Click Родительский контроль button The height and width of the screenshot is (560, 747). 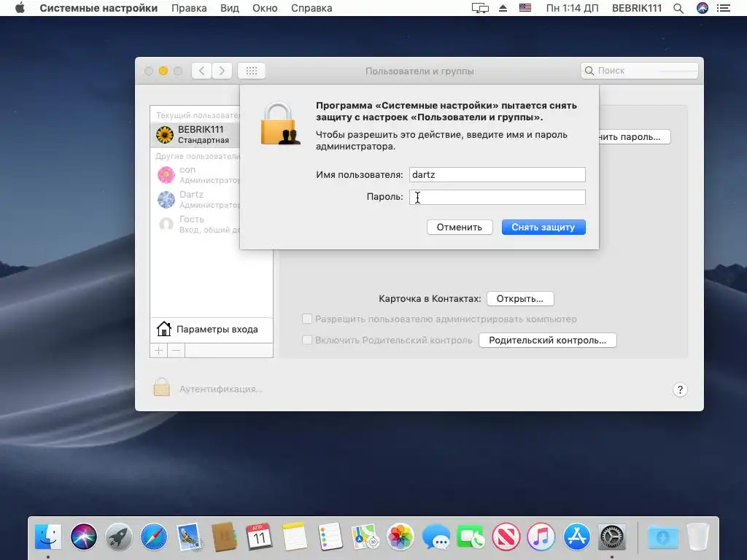pyautogui.click(x=547, y=340)
